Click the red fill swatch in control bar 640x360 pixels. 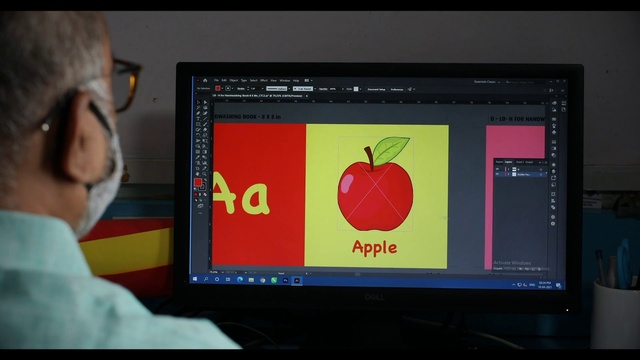click(218, 88)
